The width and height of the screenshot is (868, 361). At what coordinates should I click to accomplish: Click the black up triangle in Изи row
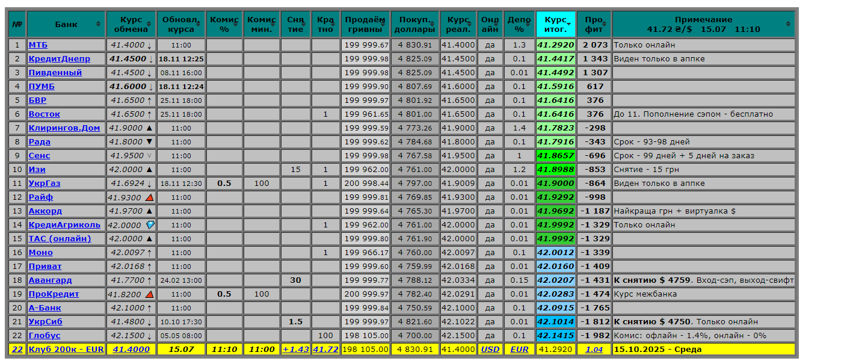149,170
